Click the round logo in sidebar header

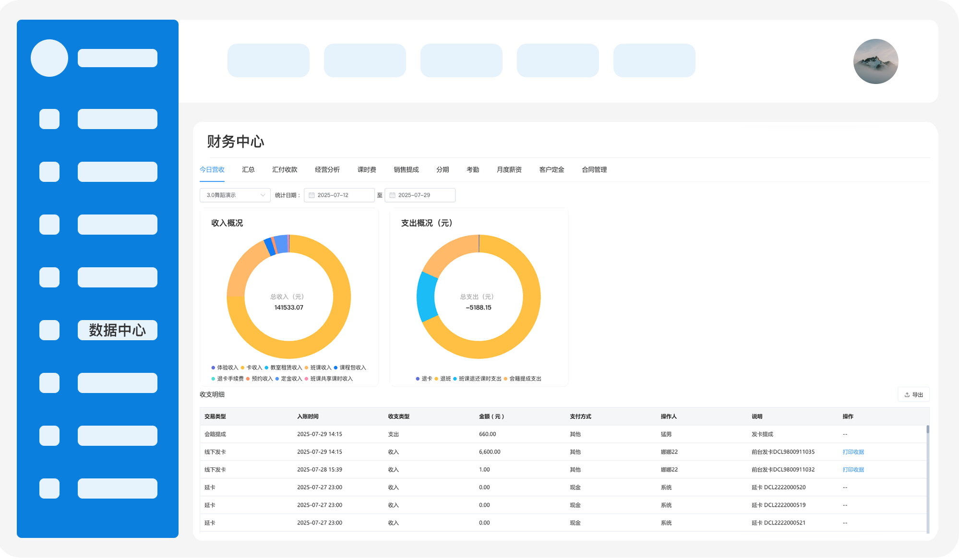coord(49,58)
